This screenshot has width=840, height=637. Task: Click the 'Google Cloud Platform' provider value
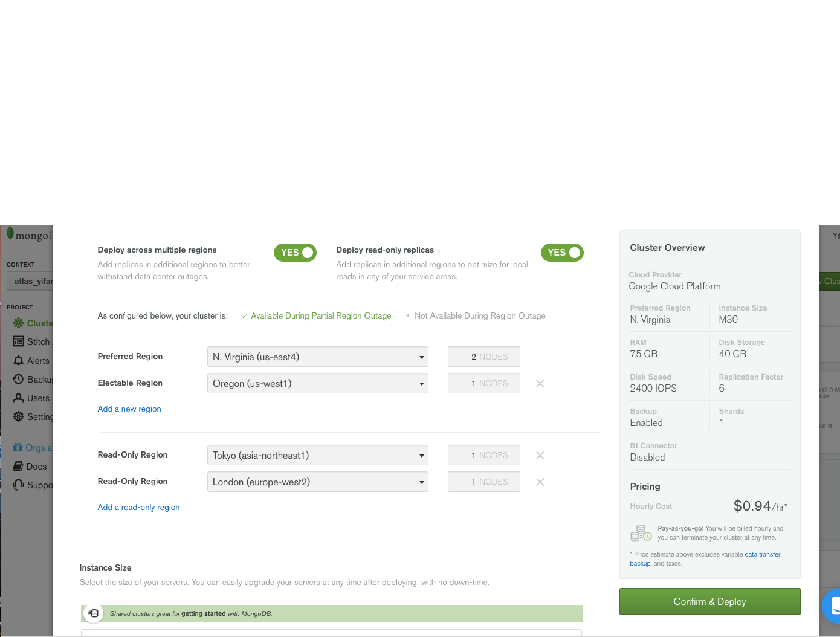[x=674, y=286]
